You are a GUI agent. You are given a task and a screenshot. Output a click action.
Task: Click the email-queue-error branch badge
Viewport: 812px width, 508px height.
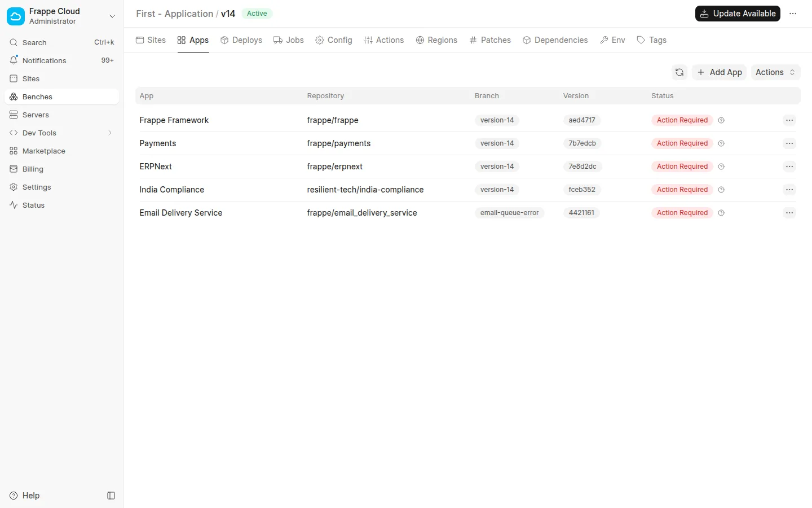tap(509, 213)
